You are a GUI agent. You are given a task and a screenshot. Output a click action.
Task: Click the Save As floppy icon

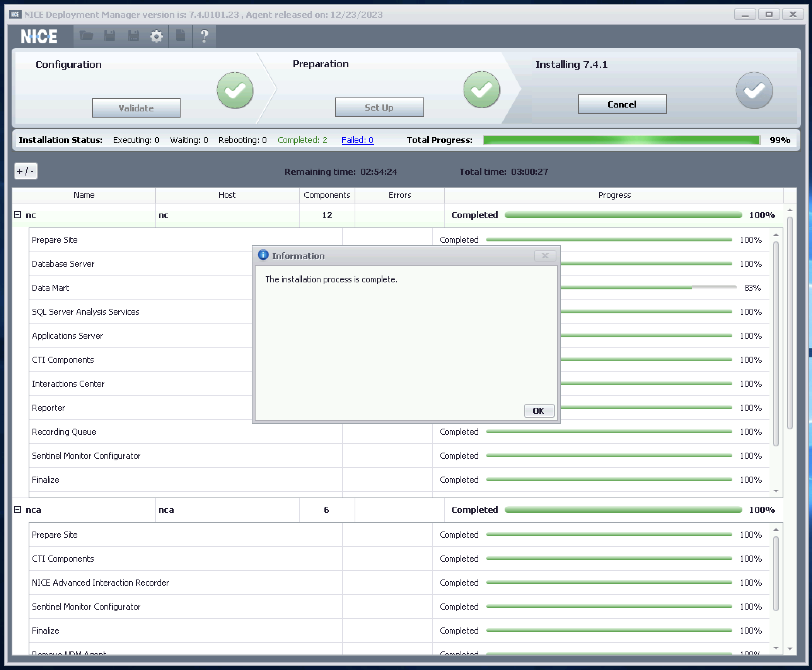click(x=133, y=36)
